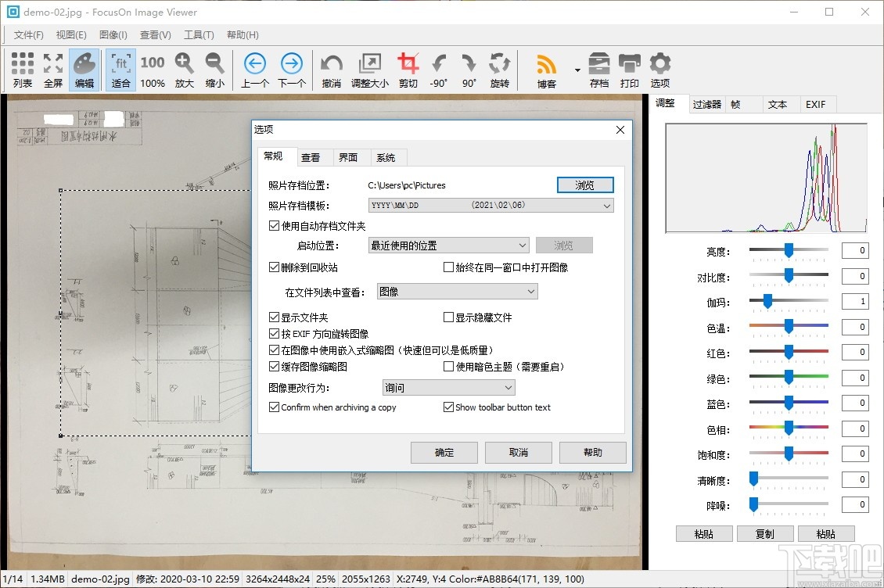Click the 亮度 value input field
This screenshot has height=588, width=884.
click(x=855, y=250)
